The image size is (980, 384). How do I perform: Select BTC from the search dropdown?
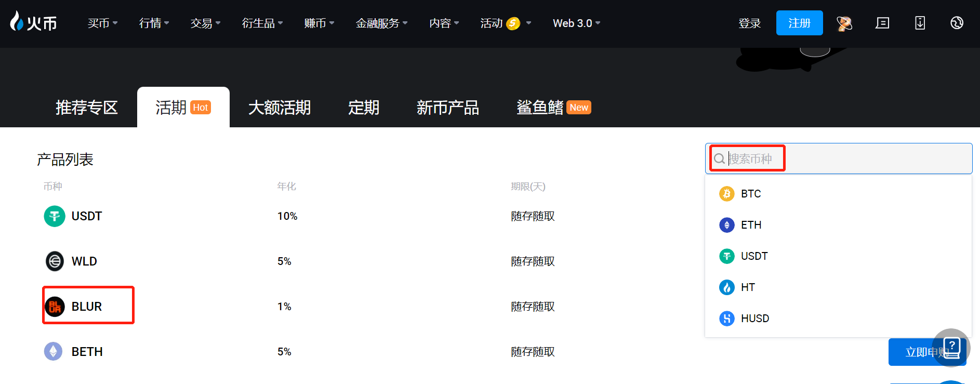pos(838,194)
